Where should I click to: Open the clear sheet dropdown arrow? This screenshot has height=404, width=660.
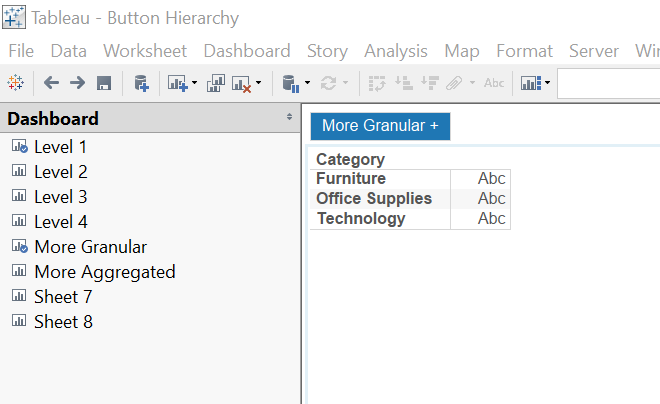pyautogui.click(x=259, y=84)
